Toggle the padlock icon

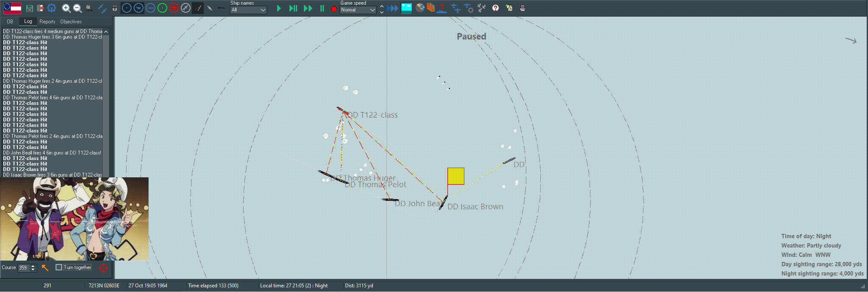(115, 8)
